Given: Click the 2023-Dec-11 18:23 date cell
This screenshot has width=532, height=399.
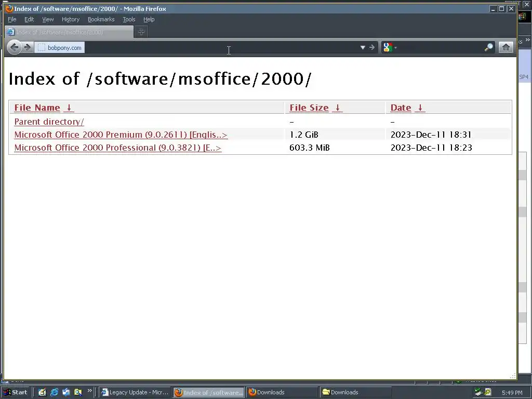Looking at the screenshot, I should click(431, 148).
